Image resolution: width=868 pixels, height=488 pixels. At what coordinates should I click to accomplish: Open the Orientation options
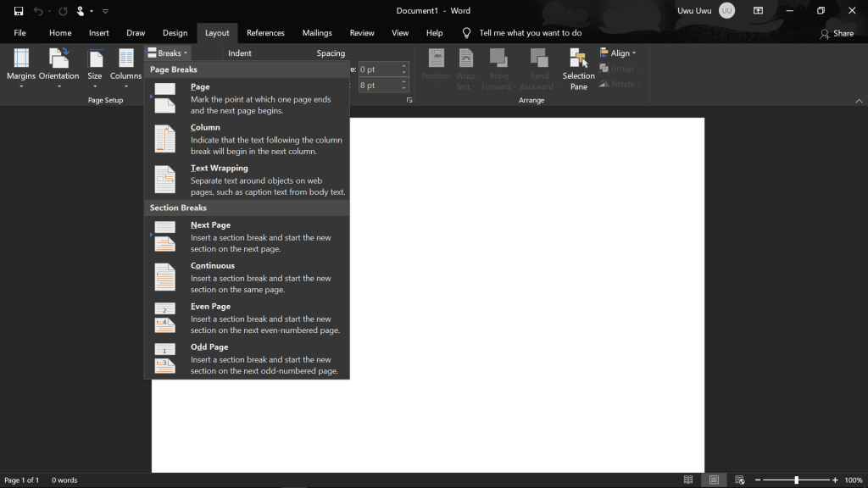(58, 68)
